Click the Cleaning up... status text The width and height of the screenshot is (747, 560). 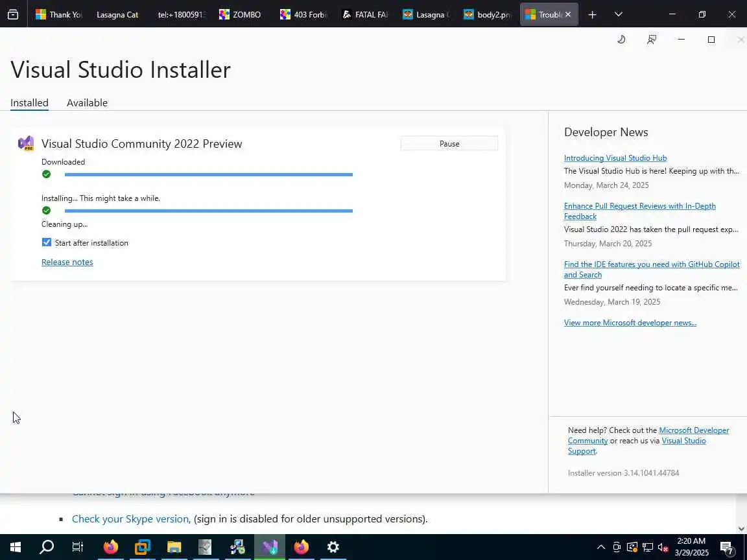point(64,224)
